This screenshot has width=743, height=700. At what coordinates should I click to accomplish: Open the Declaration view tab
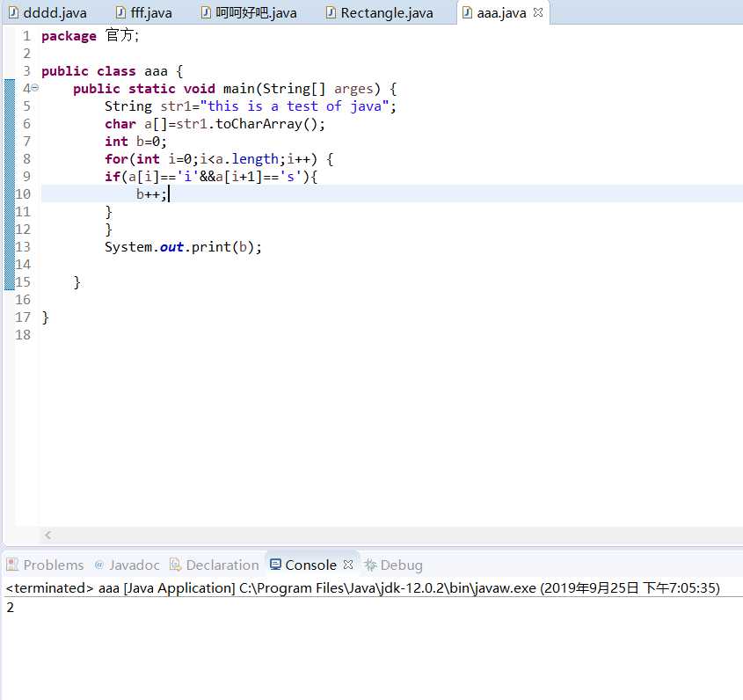pos(215,565)
